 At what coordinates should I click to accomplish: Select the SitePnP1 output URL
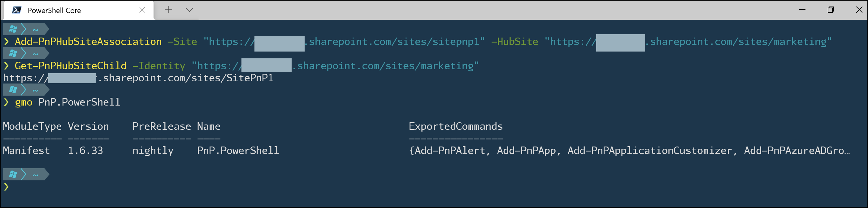[138, 78]
